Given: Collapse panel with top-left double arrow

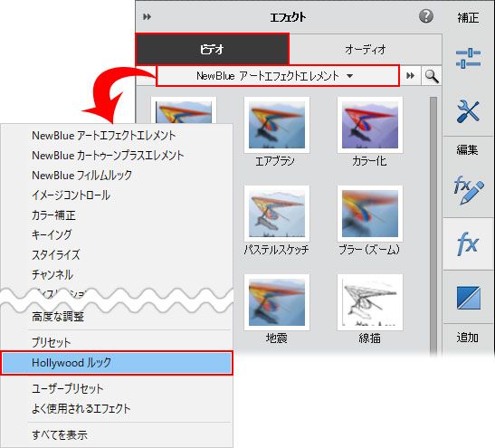Looking at the screenshot, I should tap(148, 16).
